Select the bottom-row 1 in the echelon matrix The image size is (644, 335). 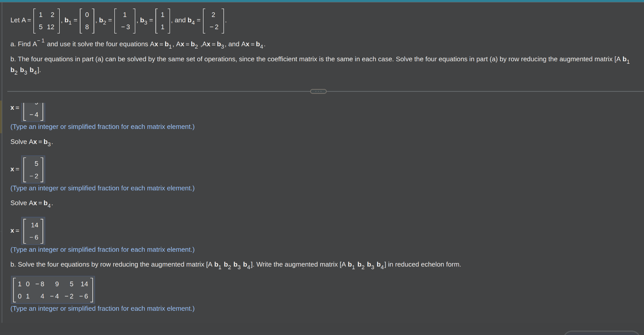[28, 296]
